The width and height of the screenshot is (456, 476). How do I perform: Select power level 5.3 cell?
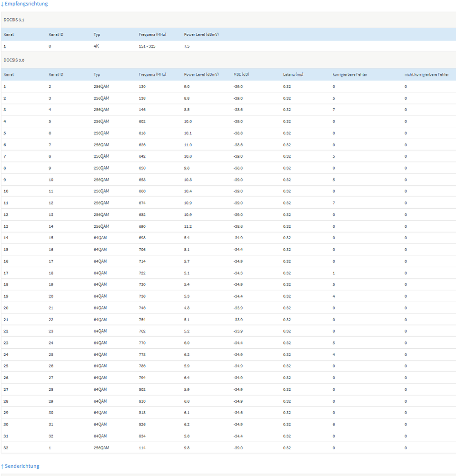coord(187,296)
